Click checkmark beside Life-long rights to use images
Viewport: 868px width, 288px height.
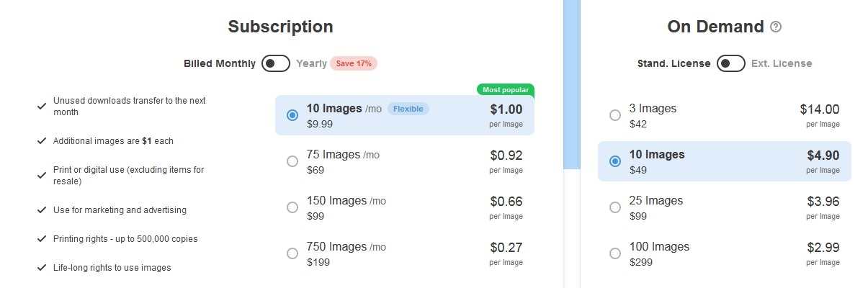pos(42,268)
